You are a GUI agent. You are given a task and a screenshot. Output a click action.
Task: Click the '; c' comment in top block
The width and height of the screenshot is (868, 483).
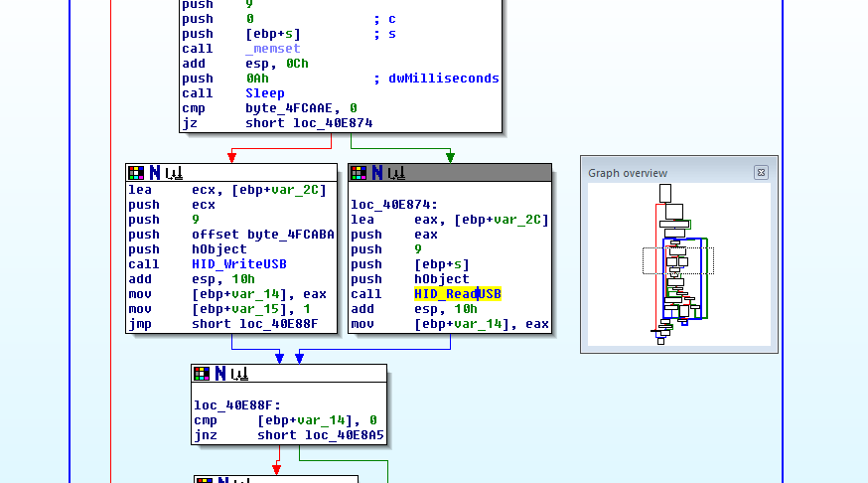coord(384,19)
